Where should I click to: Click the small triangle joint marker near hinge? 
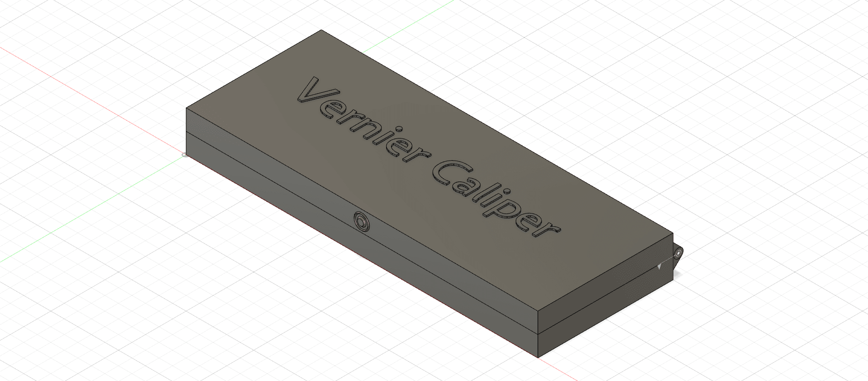tap(660, 267)
